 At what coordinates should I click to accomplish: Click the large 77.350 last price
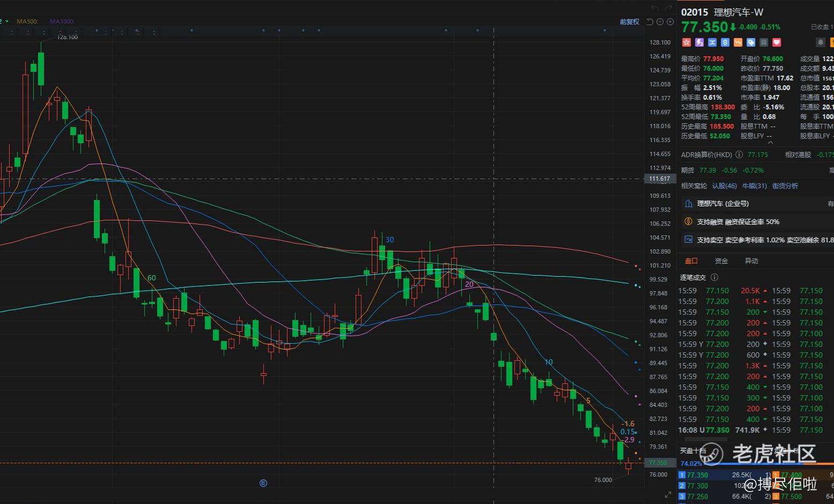click(x=705, y=27)
